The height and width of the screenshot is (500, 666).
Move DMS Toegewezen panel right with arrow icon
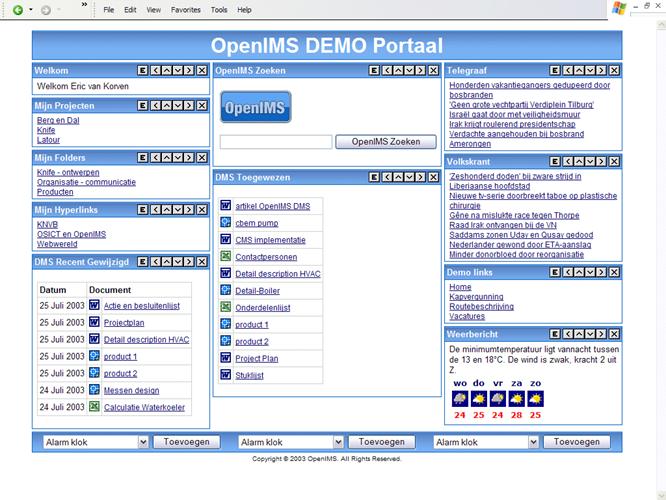click(421, 177)
